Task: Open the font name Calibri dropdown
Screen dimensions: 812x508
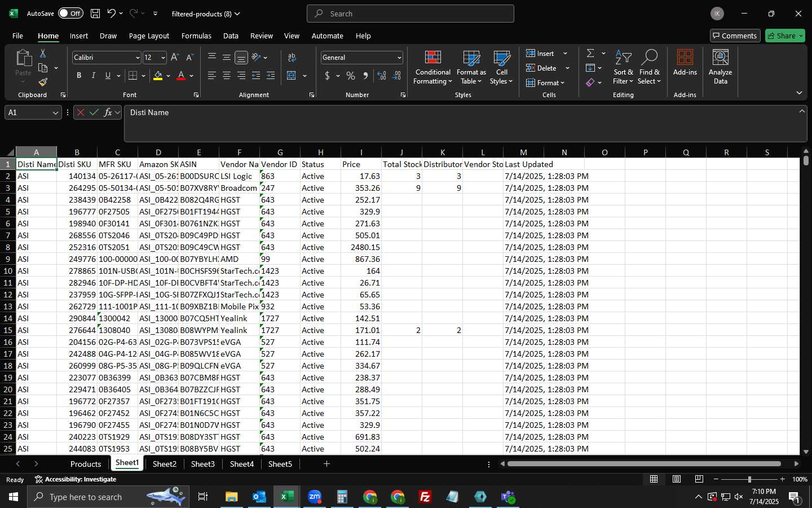Action: (138, 58)
